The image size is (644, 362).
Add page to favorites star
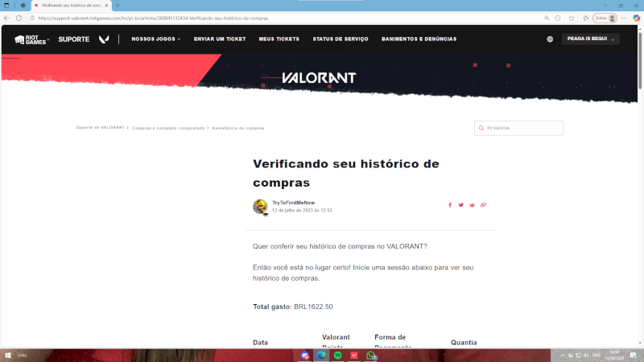[572, 18]
